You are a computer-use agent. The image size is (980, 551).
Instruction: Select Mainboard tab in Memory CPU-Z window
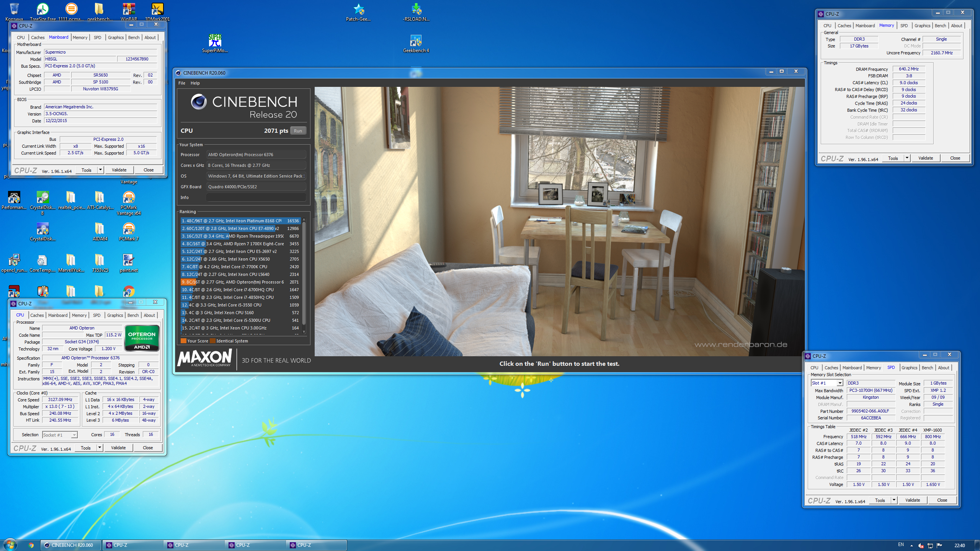(865, 26)
